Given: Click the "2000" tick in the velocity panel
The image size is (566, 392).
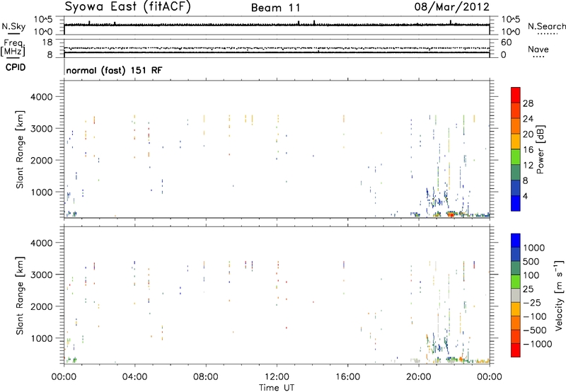Looking at the screenshot, I should pos(42,306).
